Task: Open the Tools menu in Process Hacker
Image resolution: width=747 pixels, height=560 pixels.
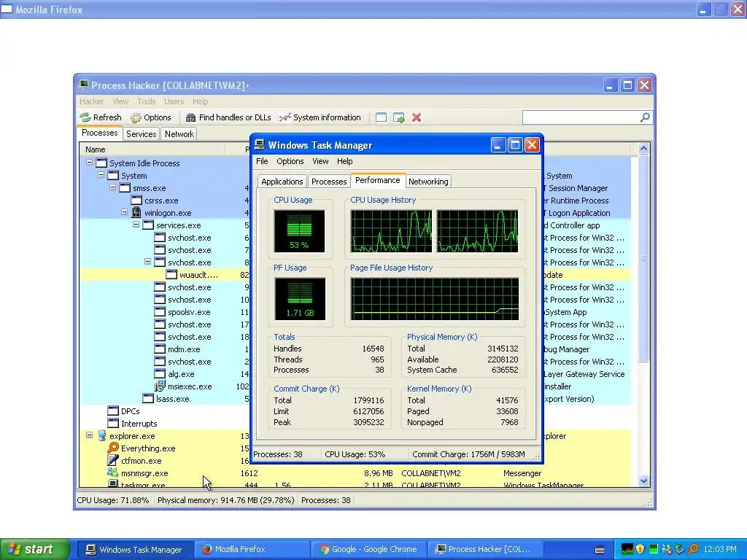Action: [x=146, y=101]
